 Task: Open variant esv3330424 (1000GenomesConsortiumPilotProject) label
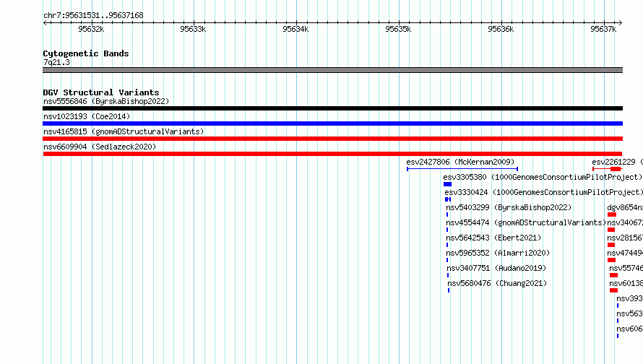(543, 192)
